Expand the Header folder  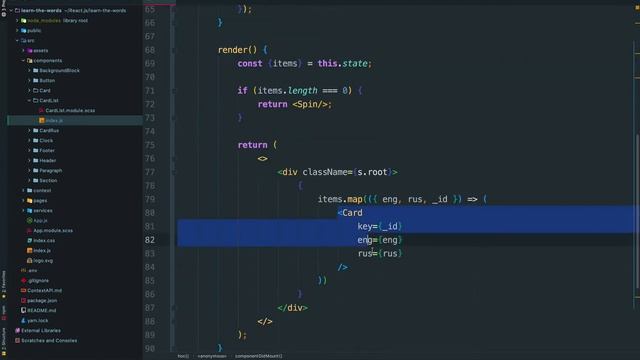(29, 160)
